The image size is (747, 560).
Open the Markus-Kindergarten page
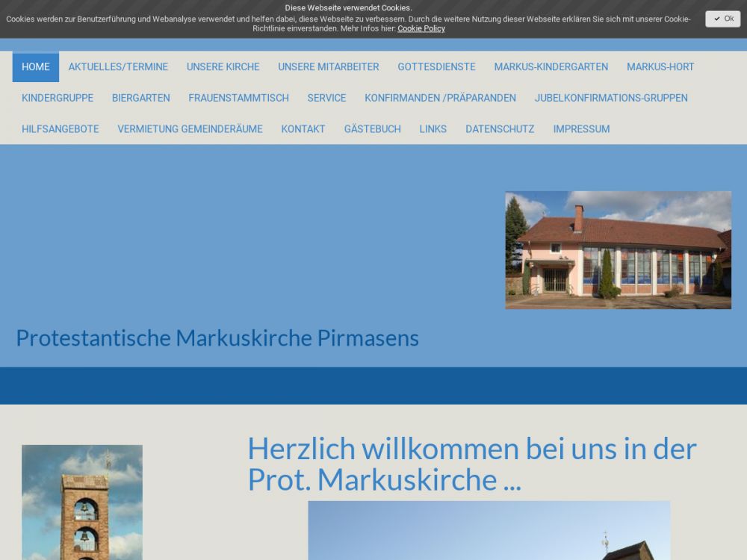(x=551, y=67)
